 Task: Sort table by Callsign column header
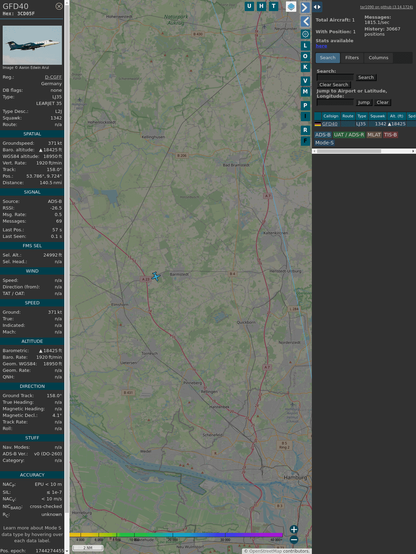[331, 116]
